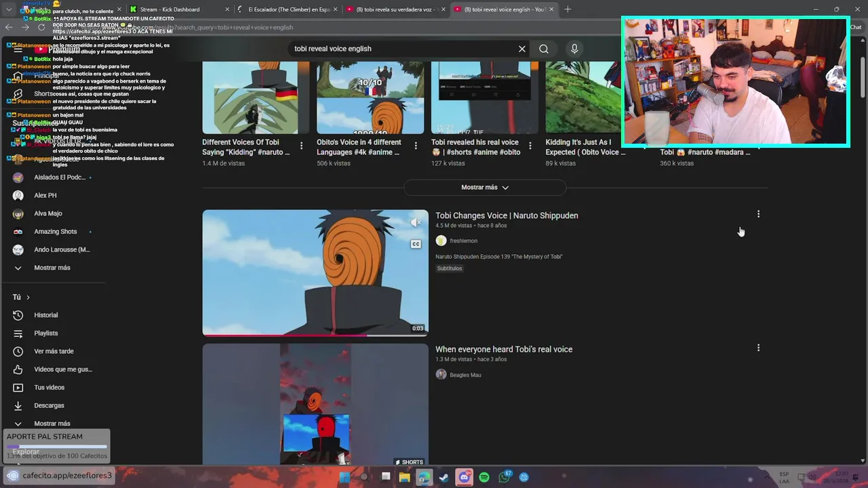The image size is (868, 488).
Task: Visit the Beagles Mau channel
Action: click(x=465, y=375)
